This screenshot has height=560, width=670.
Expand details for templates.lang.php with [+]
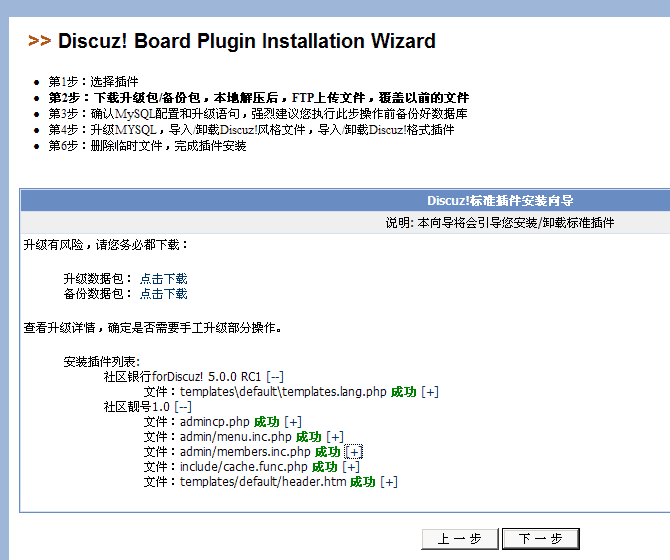click(x=430, y=392)
